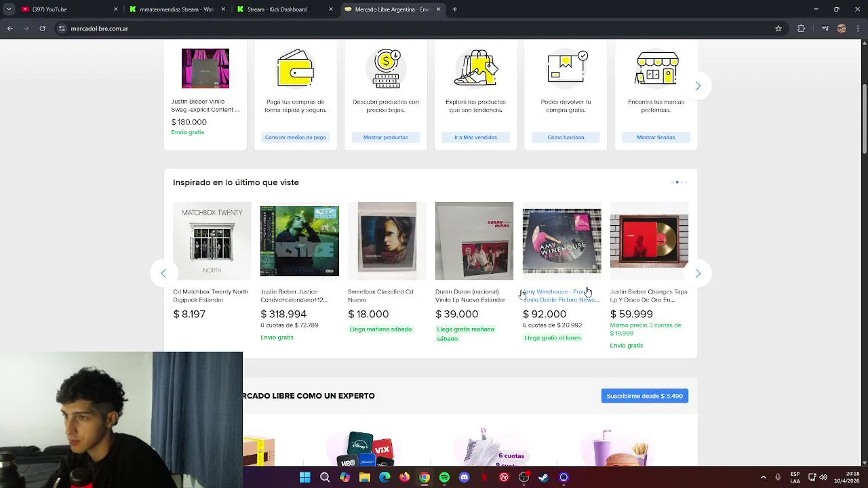Screen dimensions: 868x488
Task: Click Justin Bieber Swag vinyl thumbnail
Action: tap(205, 68)
